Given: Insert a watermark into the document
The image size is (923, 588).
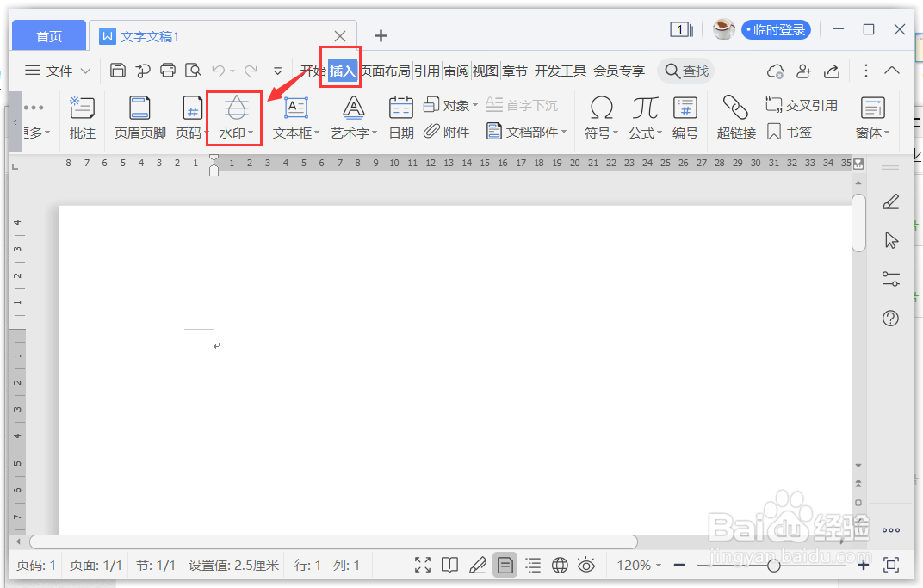Looking at the screenshot, I should pos(233,118).
